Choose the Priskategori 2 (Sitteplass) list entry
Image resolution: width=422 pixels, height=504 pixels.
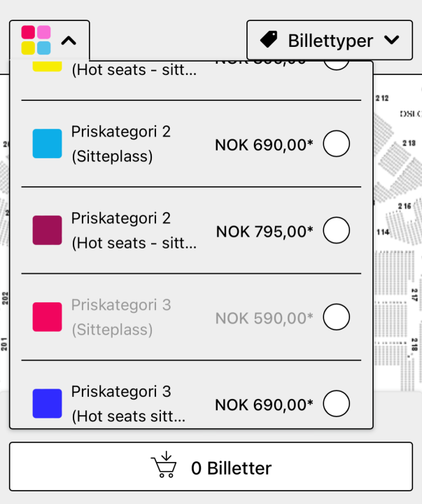pos(121,144)
